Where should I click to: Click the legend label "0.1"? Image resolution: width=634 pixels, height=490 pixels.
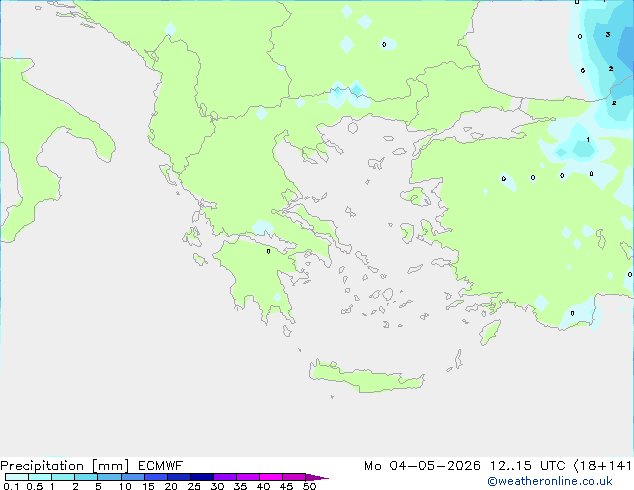coord(11,486)
